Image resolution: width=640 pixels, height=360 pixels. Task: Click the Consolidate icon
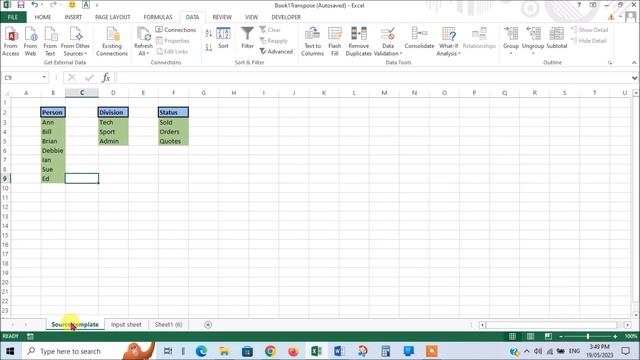(419, 38)
